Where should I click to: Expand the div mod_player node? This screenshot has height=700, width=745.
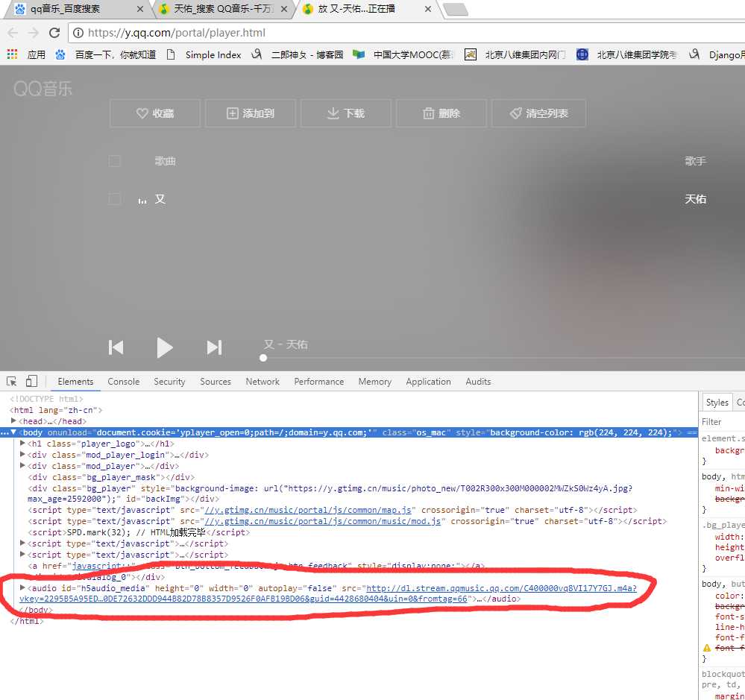point(22,465)
